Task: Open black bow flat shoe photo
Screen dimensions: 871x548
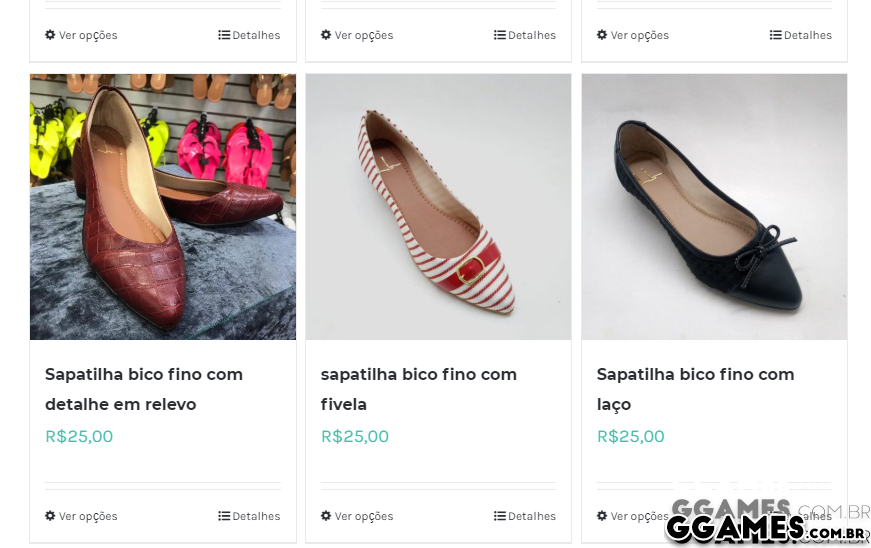Action: [714, 207]
